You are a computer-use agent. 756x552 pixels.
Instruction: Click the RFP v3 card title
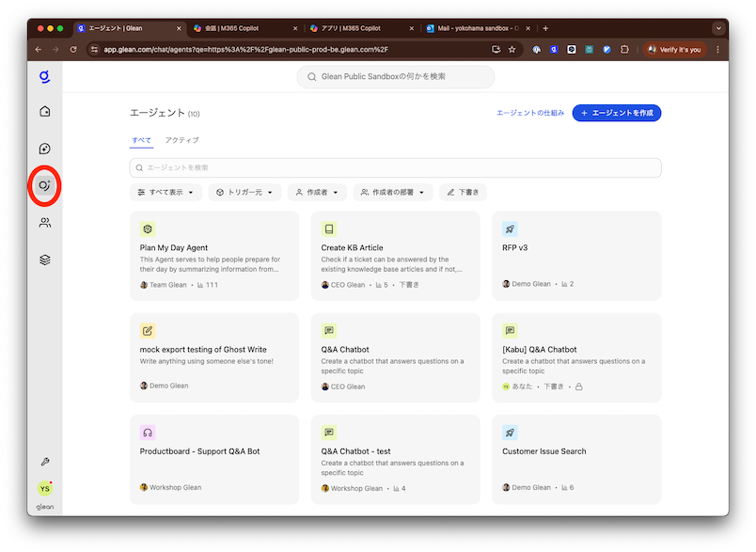pos(514,248)
